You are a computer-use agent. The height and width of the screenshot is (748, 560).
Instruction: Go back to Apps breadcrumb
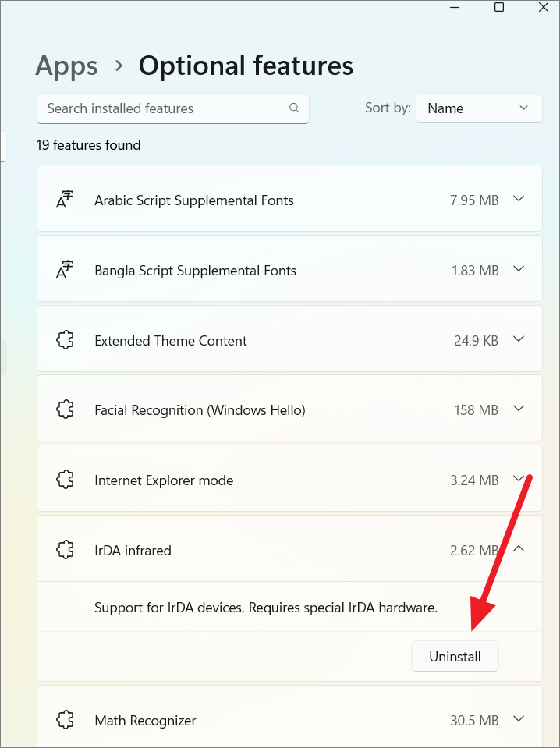pyautogui.click(x=66, y=66)
